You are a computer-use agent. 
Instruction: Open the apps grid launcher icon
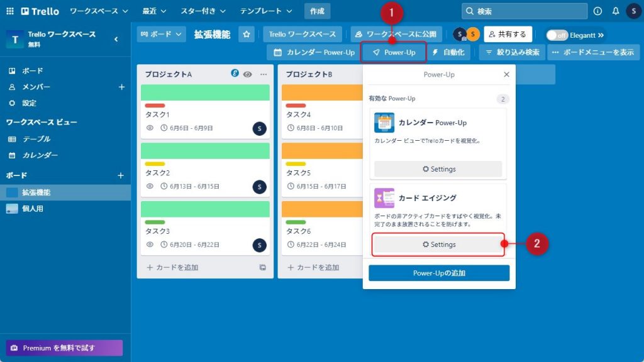[x=10, y=11]
